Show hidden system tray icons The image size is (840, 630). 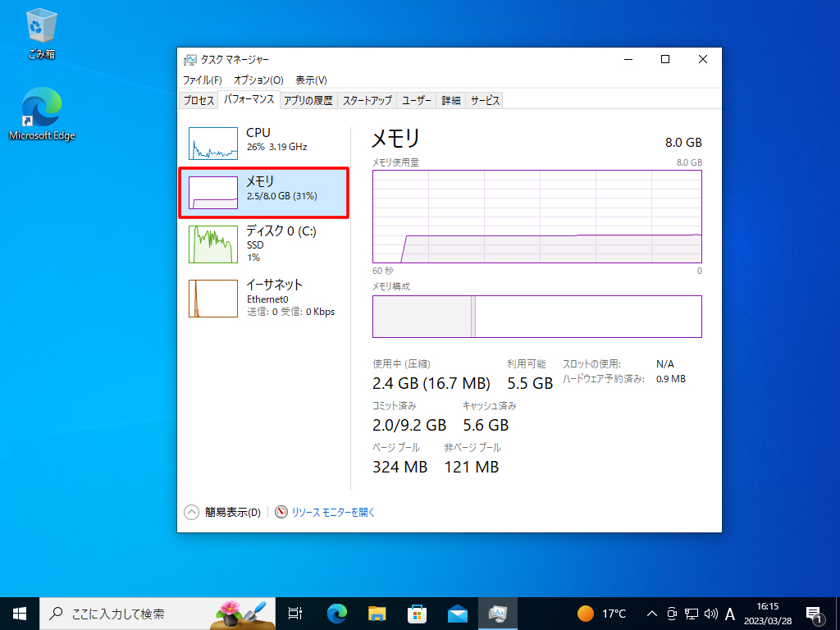point(652,614)
